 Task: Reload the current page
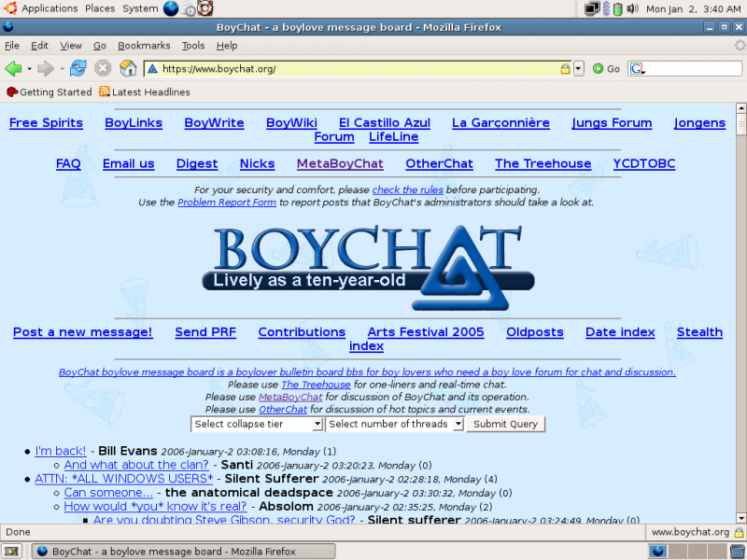(78, 68)
